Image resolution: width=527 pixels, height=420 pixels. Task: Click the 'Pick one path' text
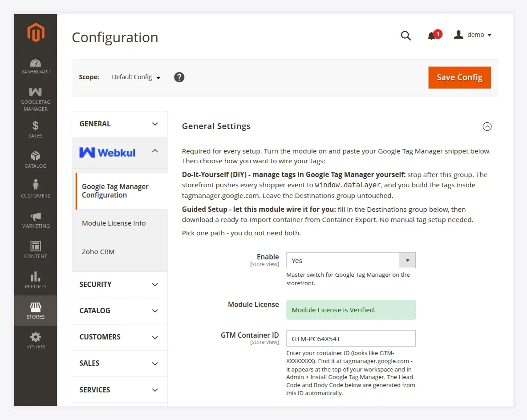click(241, 233)
